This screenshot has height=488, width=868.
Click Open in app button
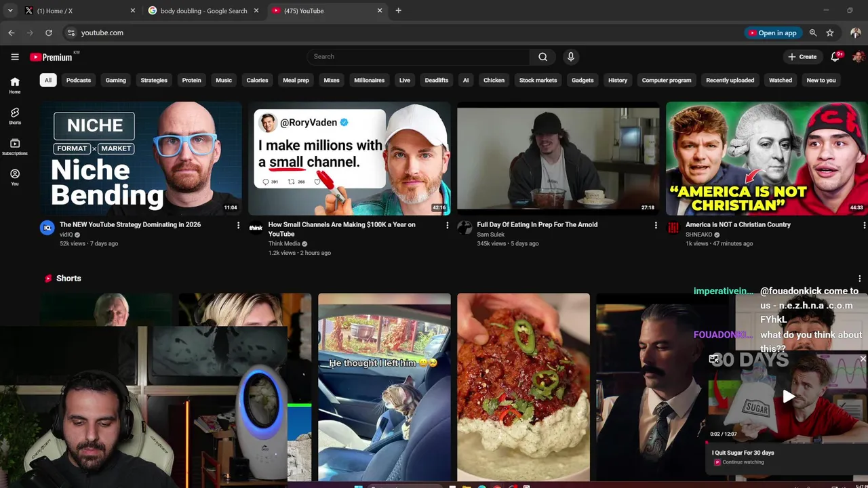(x=772, y=33)
